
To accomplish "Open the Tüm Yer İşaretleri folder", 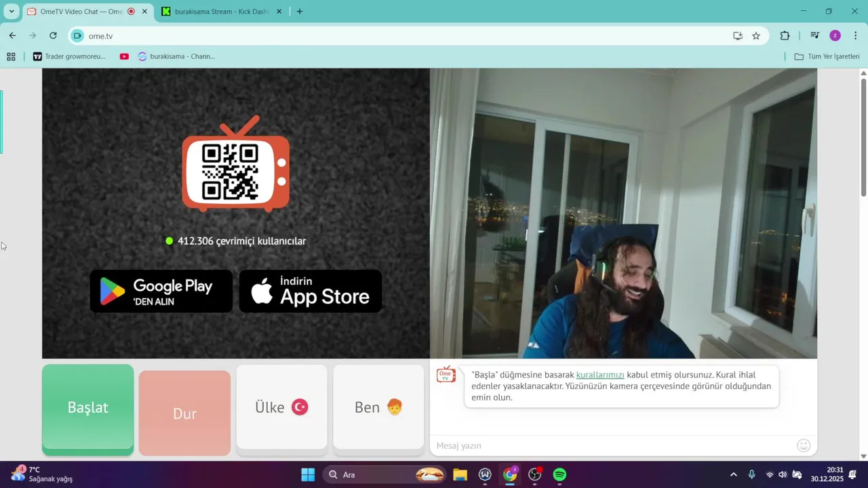I will point(827,56).
